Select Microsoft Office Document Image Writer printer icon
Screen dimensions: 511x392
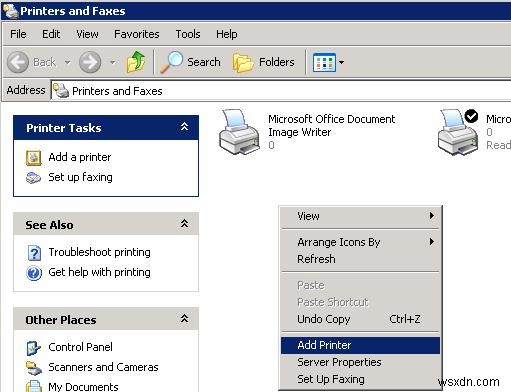pyautogui.click(x=239, y=132)
